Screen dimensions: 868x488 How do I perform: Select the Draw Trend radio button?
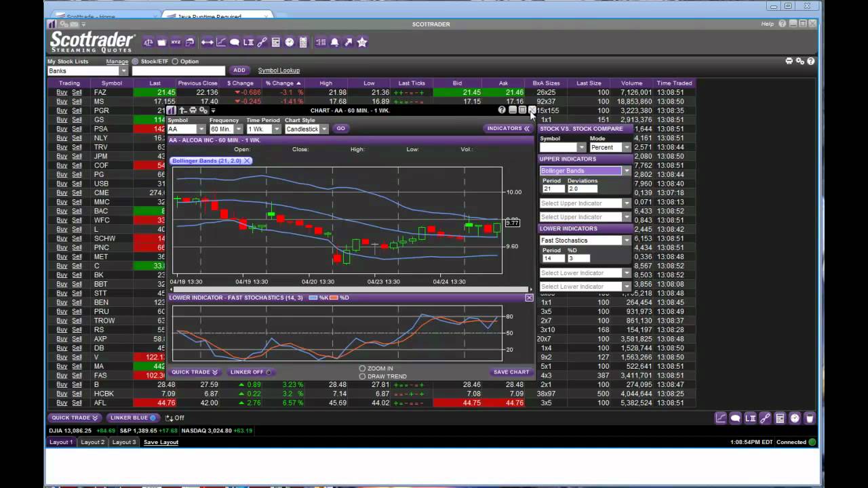click(x=362, y=376)
